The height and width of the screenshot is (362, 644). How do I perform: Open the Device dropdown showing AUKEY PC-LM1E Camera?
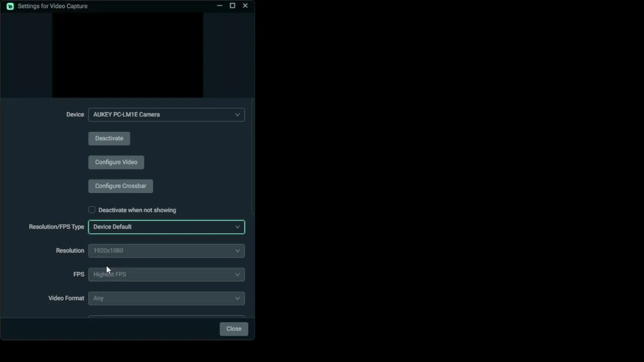[167, 115]
